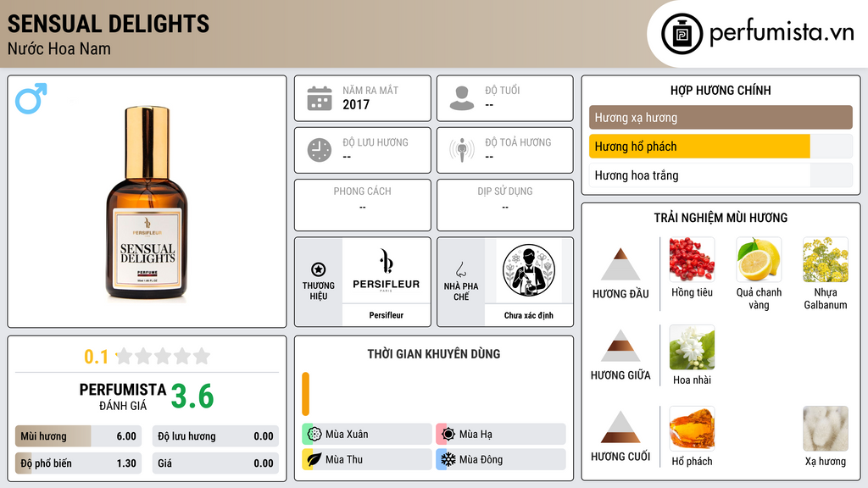The height and width of the screenshot is (488, 868).
Task: Click the Mùa Thu leaf icon
Action: (x=314, y=459)
